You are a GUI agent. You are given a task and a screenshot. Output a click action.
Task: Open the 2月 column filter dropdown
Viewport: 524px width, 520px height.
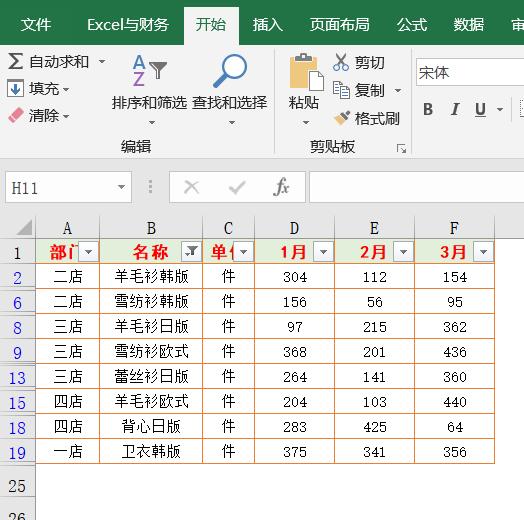(x=403, y=251)
